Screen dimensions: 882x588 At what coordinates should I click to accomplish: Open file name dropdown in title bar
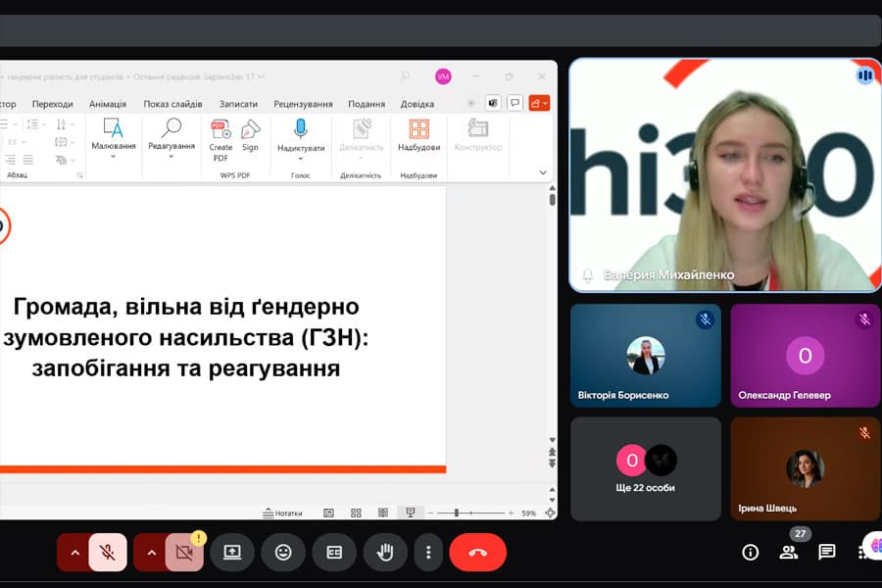262,76
